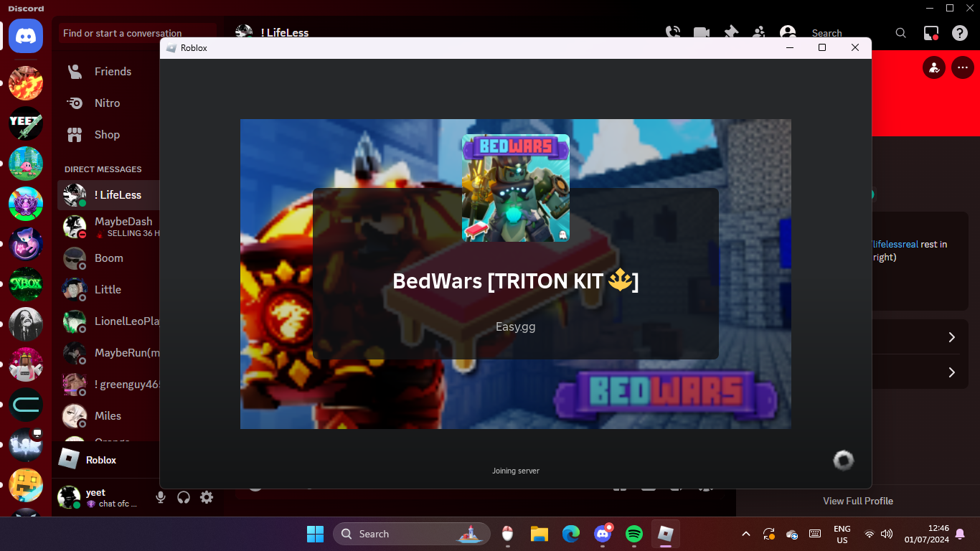Show pinned messages in the DM
The width and height of the screenshot is (980, 551).
tap(730, 32)
